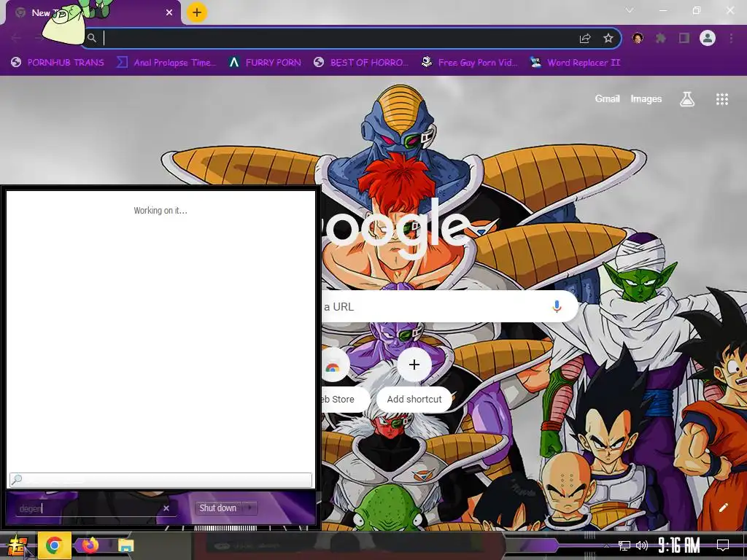
Task: Open a new tab with the yellow plus button
Action: [197, 12]
